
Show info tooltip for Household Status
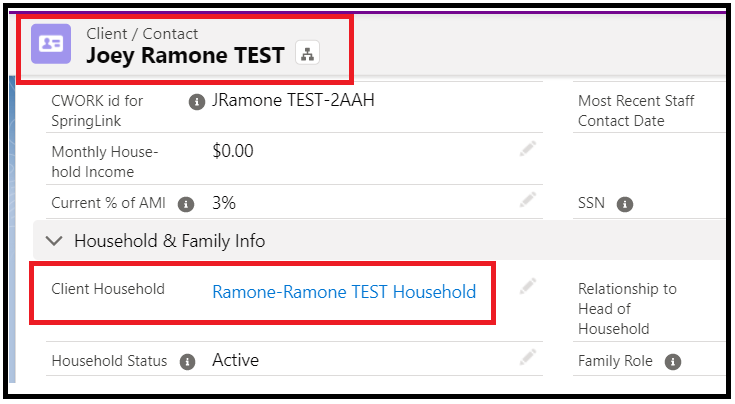[187, 362]
